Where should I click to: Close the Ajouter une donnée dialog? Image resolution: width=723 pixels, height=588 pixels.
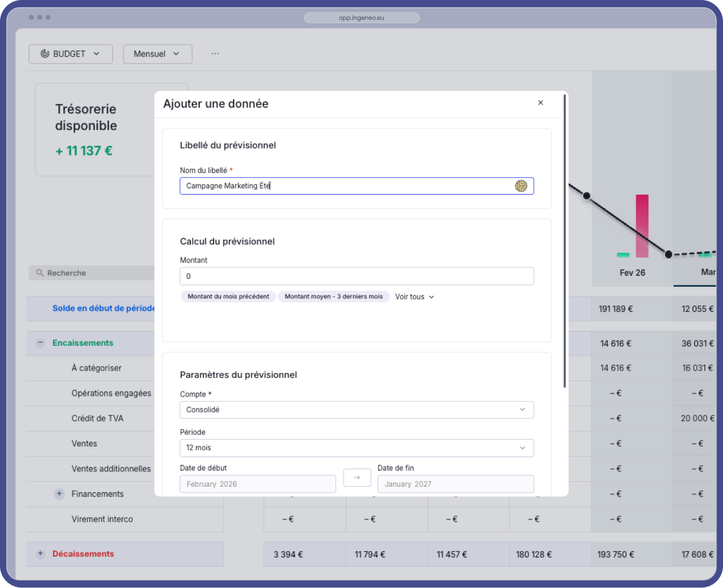coord(540,103)
